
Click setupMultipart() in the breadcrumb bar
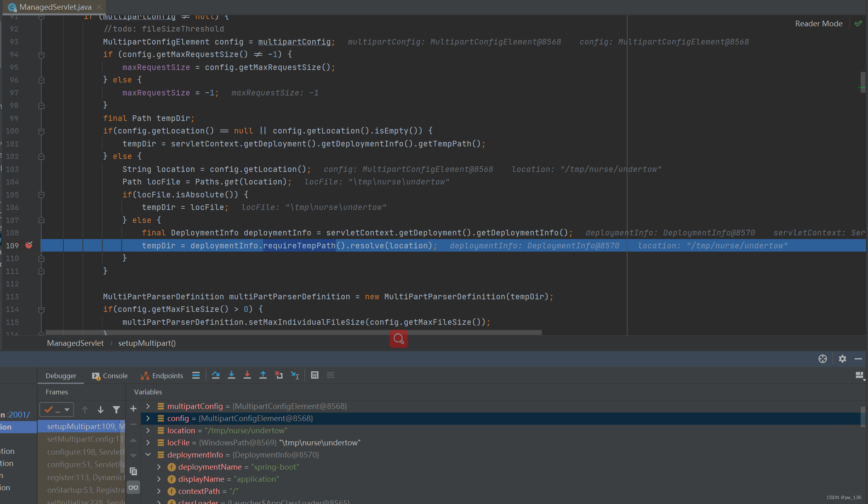point(147,343)
